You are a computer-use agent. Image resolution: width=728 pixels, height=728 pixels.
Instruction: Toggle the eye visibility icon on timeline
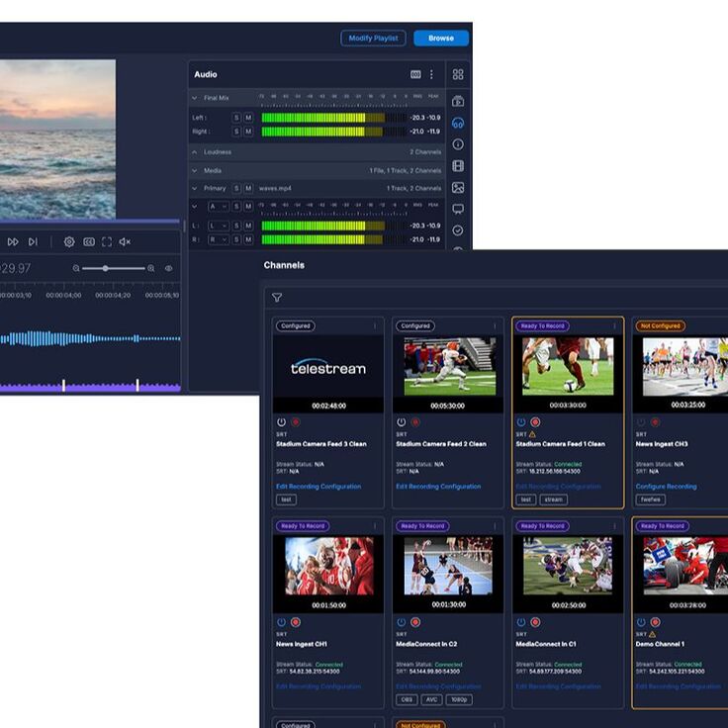tap(168, 268)
